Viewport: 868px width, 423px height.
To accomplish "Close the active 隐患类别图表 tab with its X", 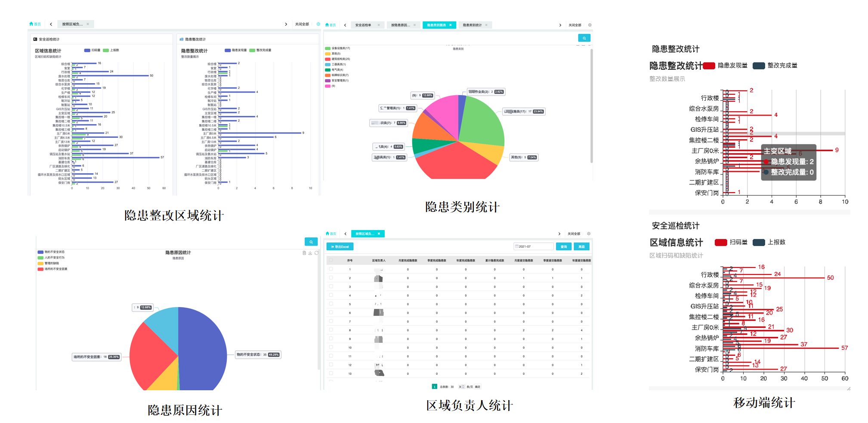I will pyautogui.click(x=451, y=25).
